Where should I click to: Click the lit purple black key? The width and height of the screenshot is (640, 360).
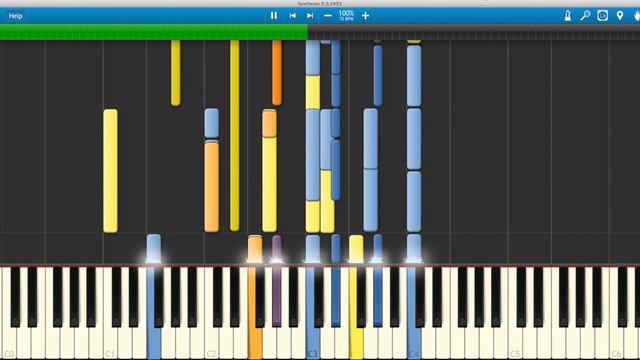pos(277,297)
